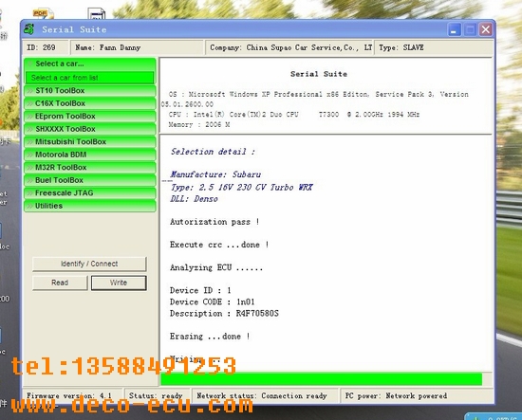Screen dimensions: 522x420
Task: Open the Mitsubishi ToolBox section
Action: tap(90, 142)
